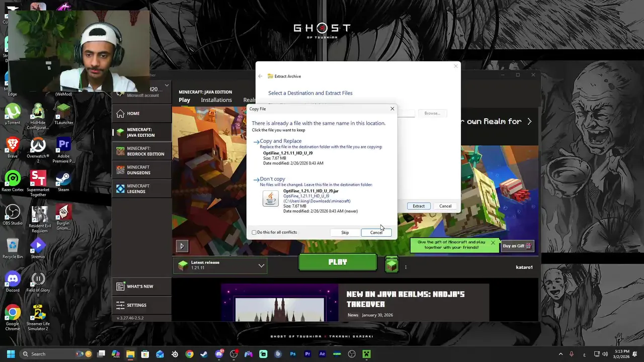Open the three-dot menu next to PLAY
Image resolution: width=644 pixels, height=362 pixels.
[x=406, y=267]
